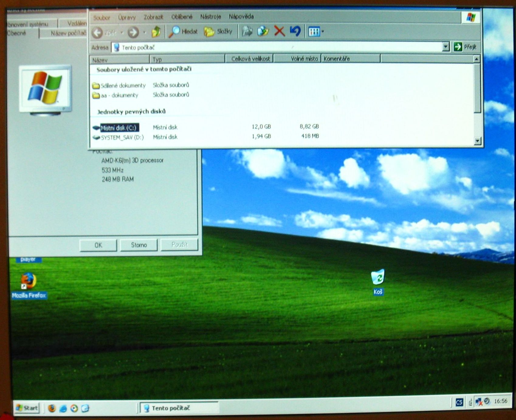The height and width of the screenshot is (420, 516).
Task: Click the Windows logo throbber in Explorer
Action: [x=471, y=17]
